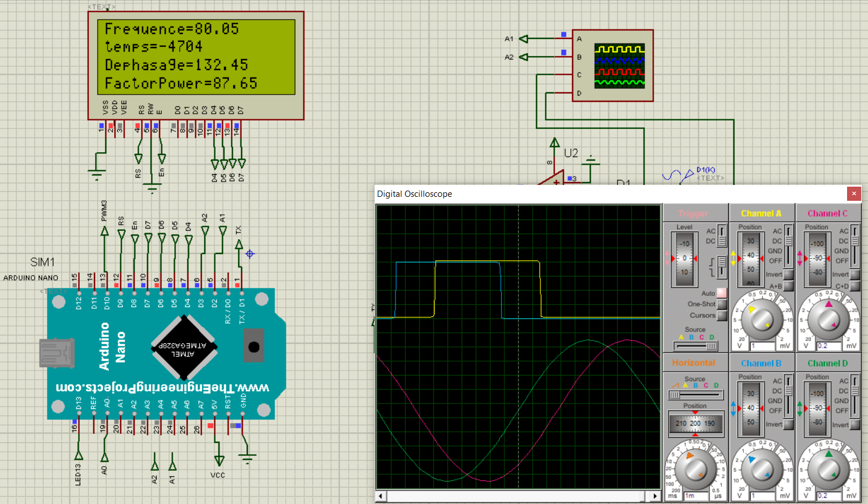Click the Channel A Position dial
Image resolution: width=868 pixels, height=504 pixels.
click(x=751, y=259)
